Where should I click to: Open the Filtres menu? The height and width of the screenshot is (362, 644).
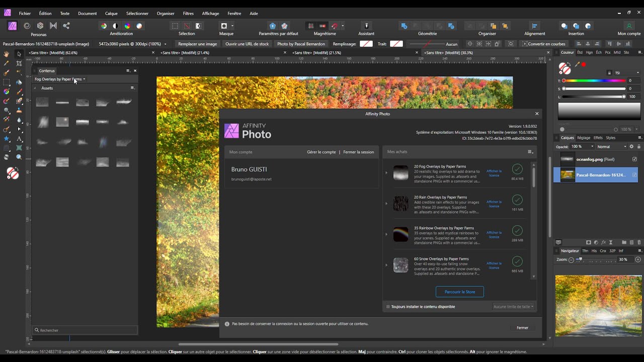click(x=188, y=14)
